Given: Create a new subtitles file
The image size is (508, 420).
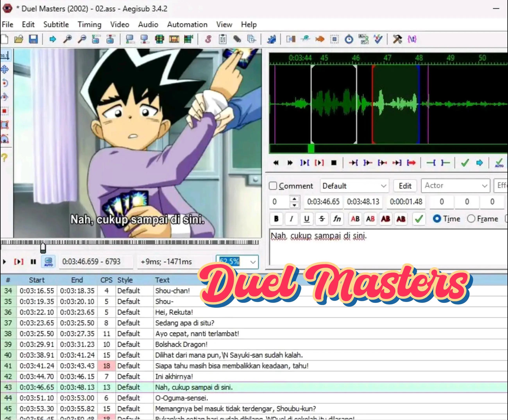Looking at the screenshot, I should click(4, 39).
